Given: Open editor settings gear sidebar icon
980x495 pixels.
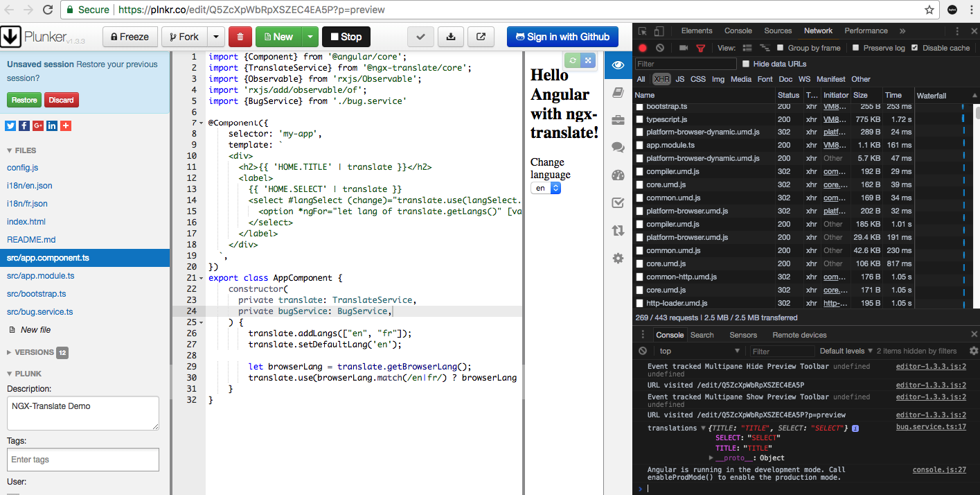Looking at the screenshot, I should (x=618, y=259).
